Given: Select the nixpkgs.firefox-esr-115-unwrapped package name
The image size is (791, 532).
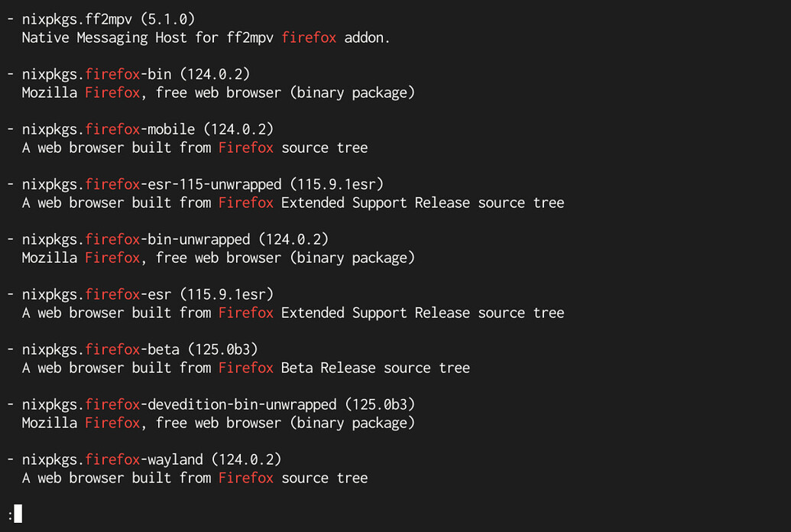Looking at the screenshot, I should pos(151,184).
